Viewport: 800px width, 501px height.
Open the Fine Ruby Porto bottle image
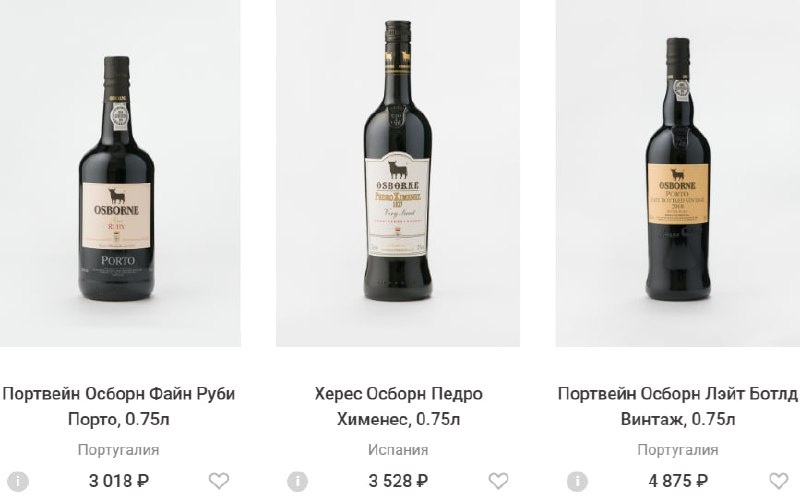point(117,175)
